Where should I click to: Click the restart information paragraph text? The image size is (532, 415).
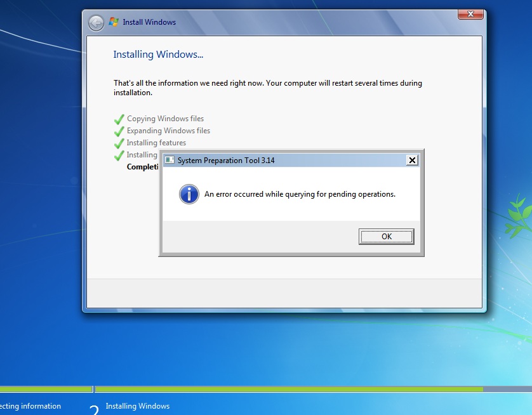268,88
